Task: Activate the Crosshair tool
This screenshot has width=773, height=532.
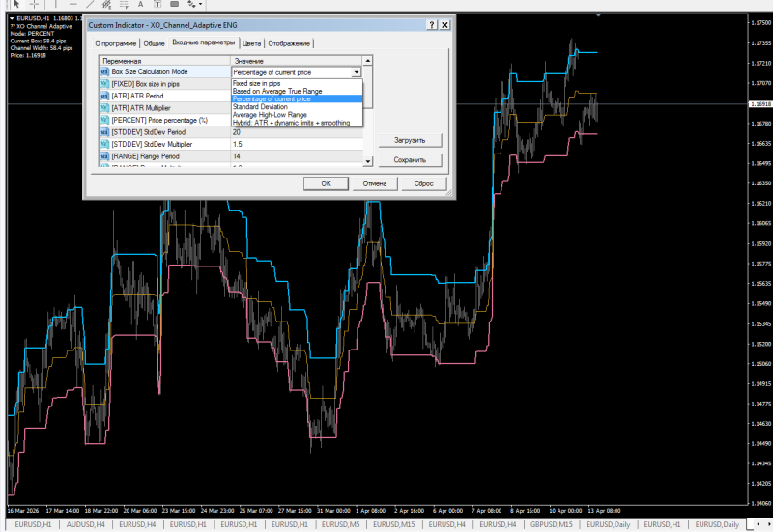Action: click(x=34, y=4)
